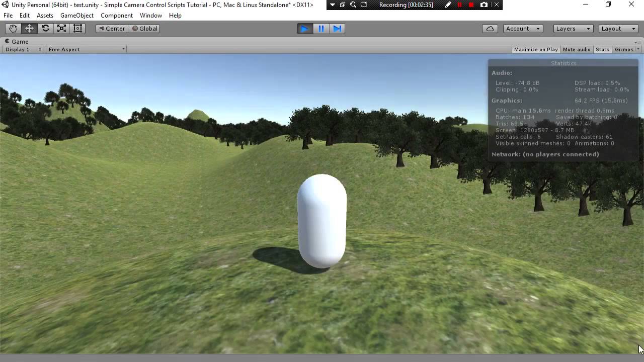
Task: Enable Mute audio
Action: click(x=577, y=49)
